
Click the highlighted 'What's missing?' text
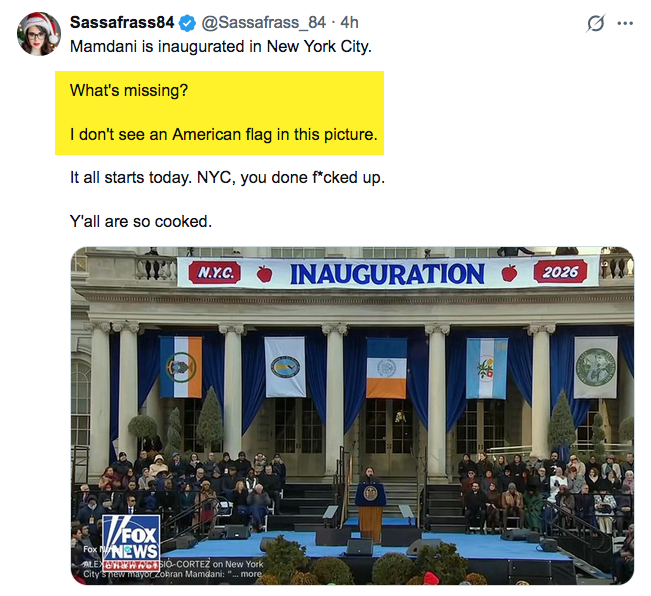[x=129, y=91]
